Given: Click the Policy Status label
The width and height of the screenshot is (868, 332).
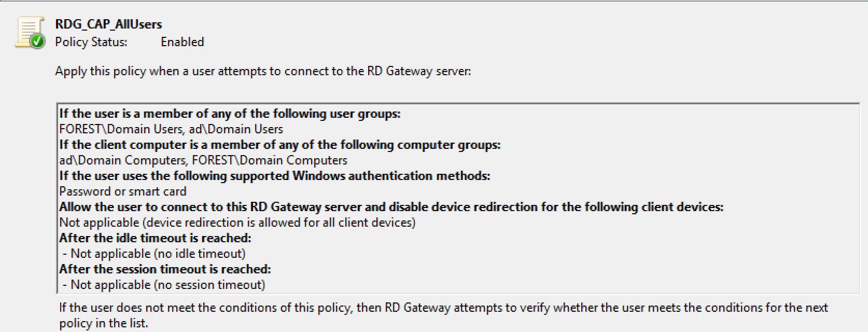Looking at the screenshot, I should coord(91,42).
